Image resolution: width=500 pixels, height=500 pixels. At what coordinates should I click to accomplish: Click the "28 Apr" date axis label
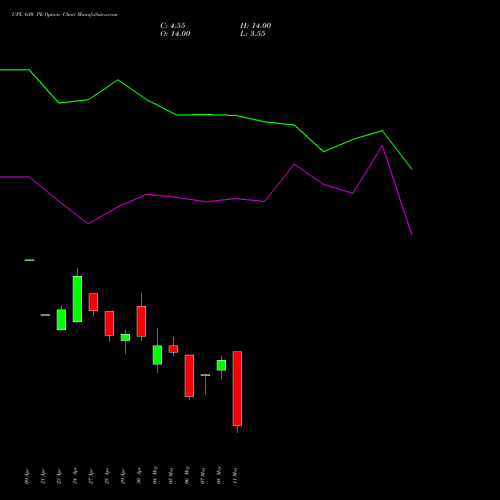pos(107,476)
